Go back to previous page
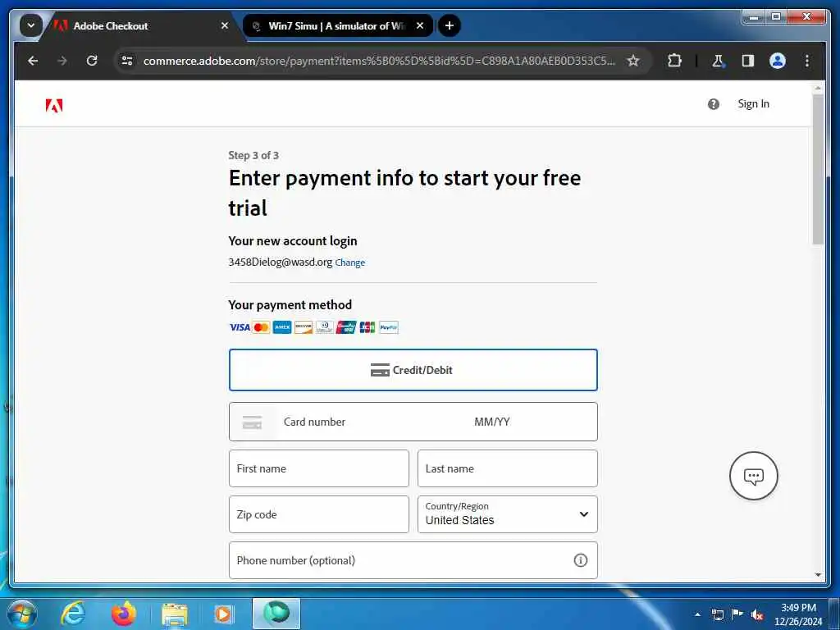This screenshot has width=840, height=630. [33, 61]
